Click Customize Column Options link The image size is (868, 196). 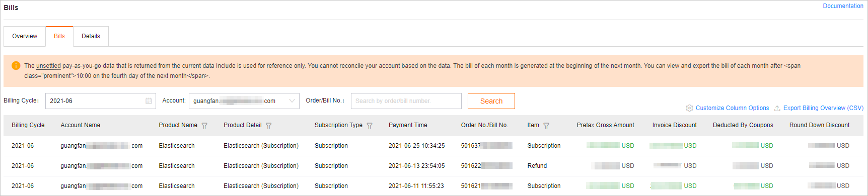tap(732, 108)
